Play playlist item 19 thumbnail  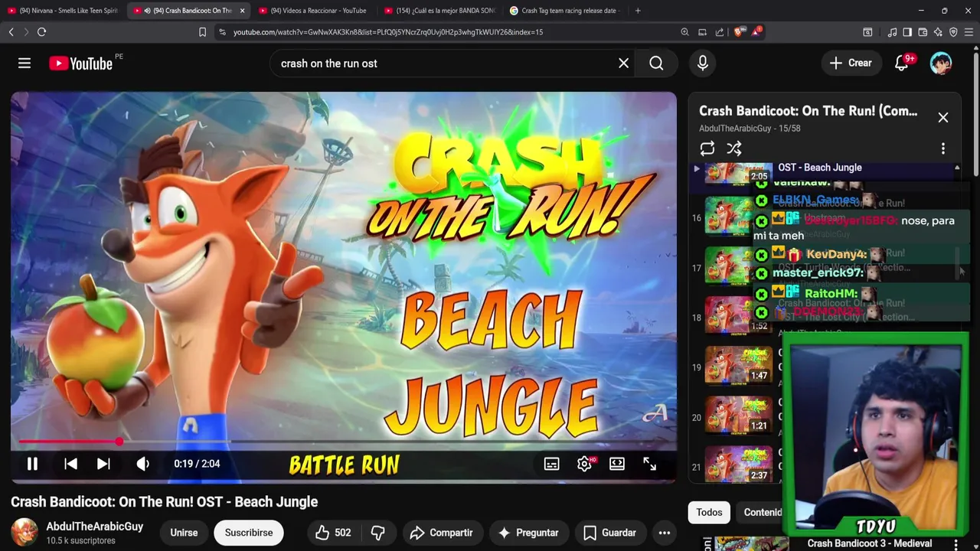738,365
